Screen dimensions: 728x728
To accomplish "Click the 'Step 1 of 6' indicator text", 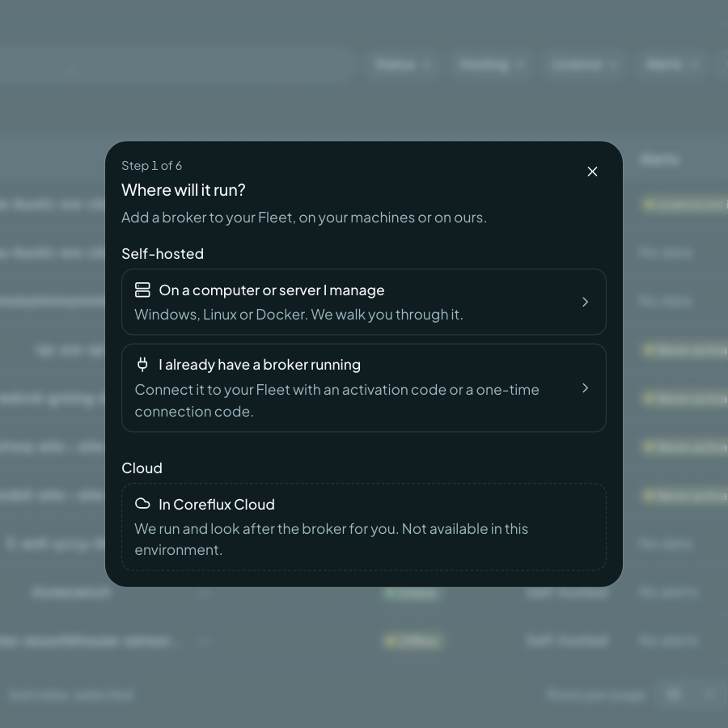I will (x=152, y=166).
